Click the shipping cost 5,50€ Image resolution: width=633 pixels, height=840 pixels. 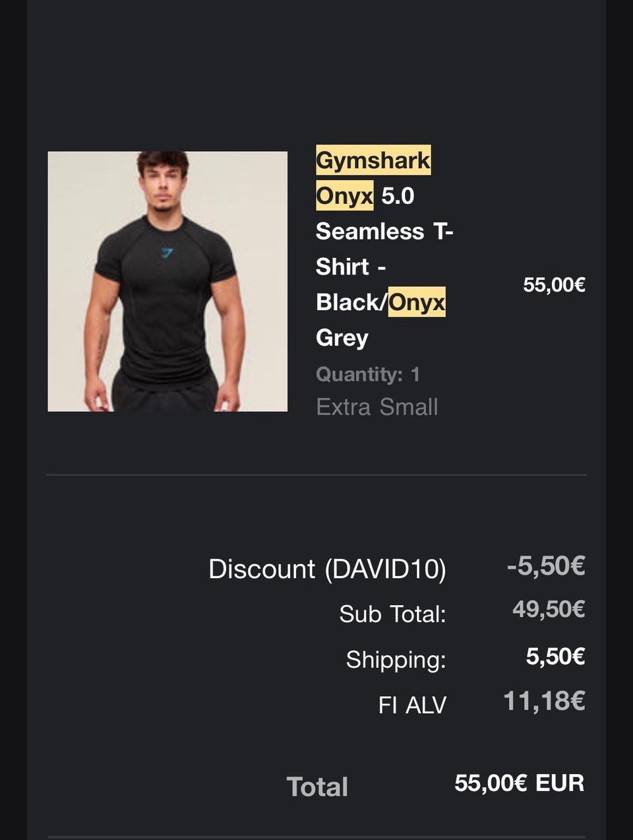(555, 656)
